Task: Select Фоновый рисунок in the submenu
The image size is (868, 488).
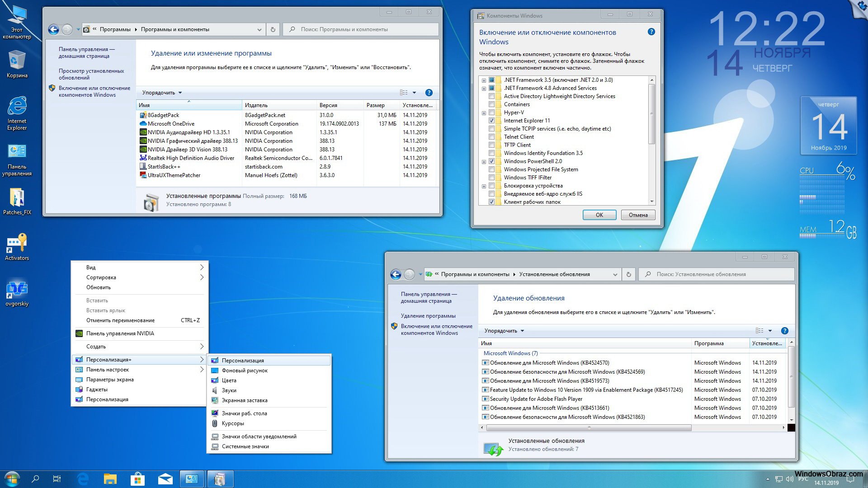Action: click(x=245, y=371)
